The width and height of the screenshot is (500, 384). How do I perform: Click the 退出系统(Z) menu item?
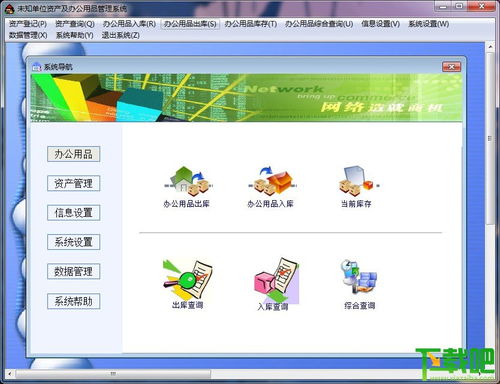coord(121,35)
